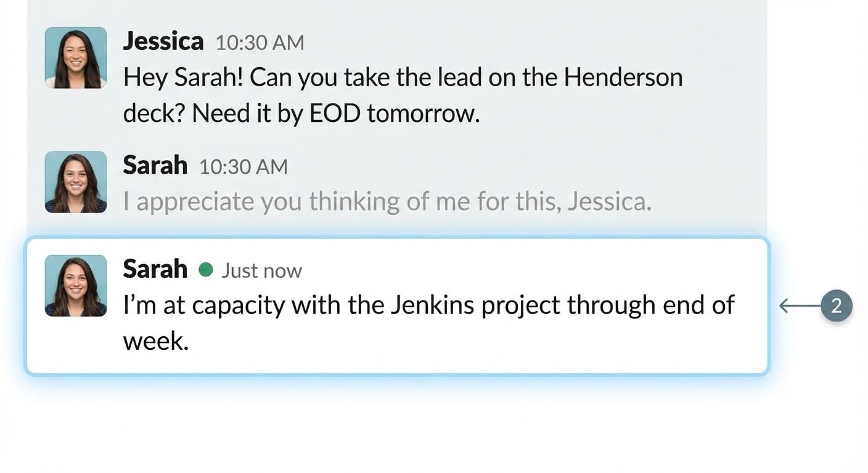This screenshot has width=868, height=473.
Task: Click Sarah's name in the highlighted message
Action: click(x=155, y=269)
